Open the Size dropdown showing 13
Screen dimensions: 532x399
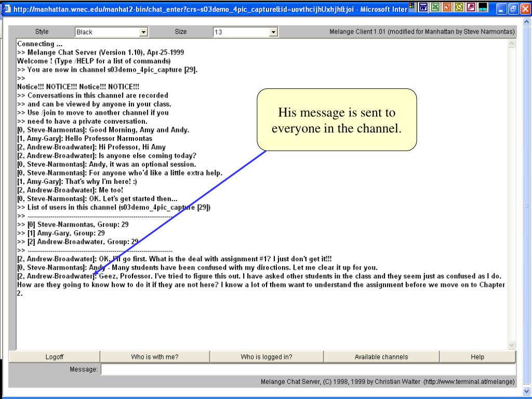246,32
